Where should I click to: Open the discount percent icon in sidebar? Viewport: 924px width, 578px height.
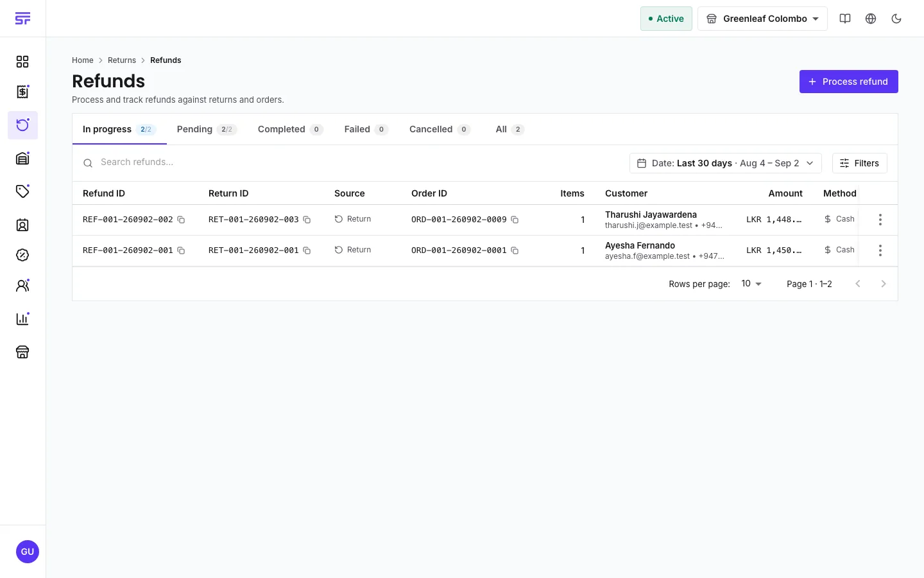[22, 255]
